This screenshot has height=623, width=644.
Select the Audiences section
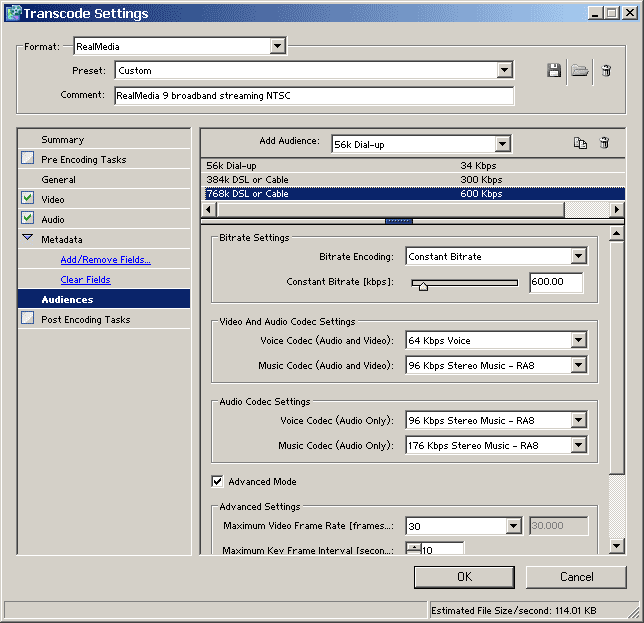pyautogui.click(x=104, y=299)
